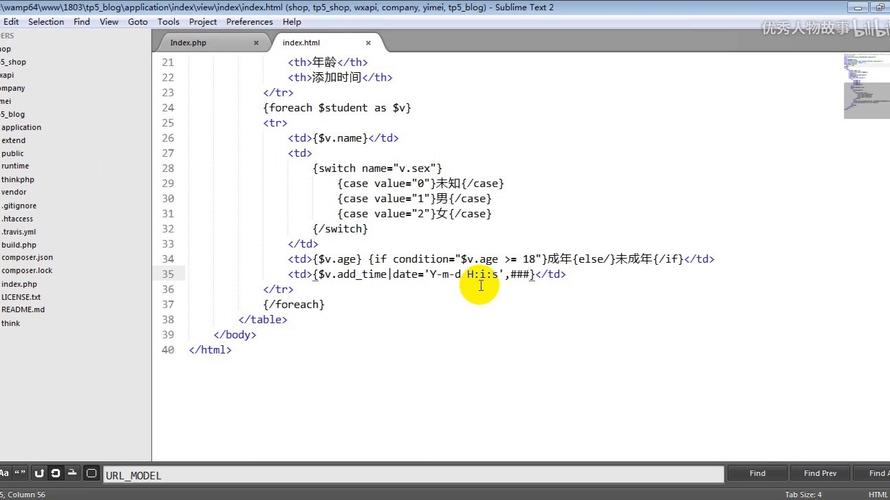Viewport: 890px width, 500px height.
Task: Open composer.json from the sidebar
Action: point(27,257)
